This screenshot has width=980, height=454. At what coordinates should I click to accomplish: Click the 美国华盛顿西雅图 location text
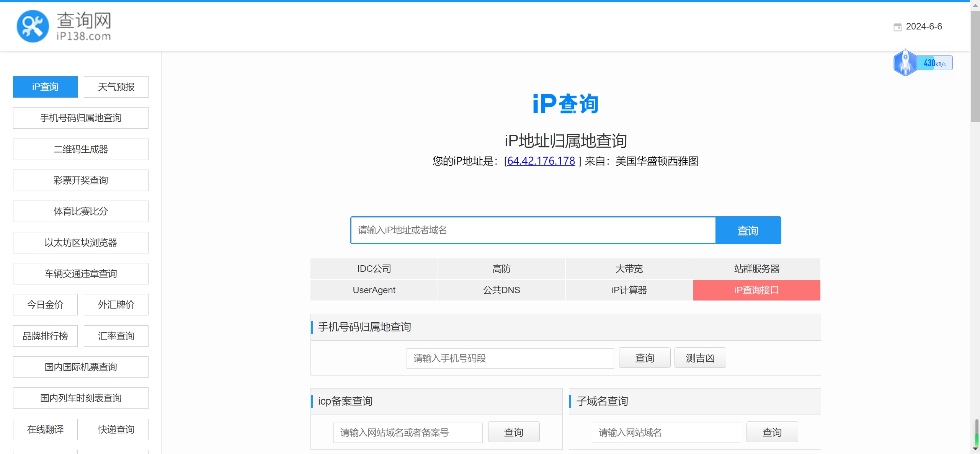click(x=657, y=161)
